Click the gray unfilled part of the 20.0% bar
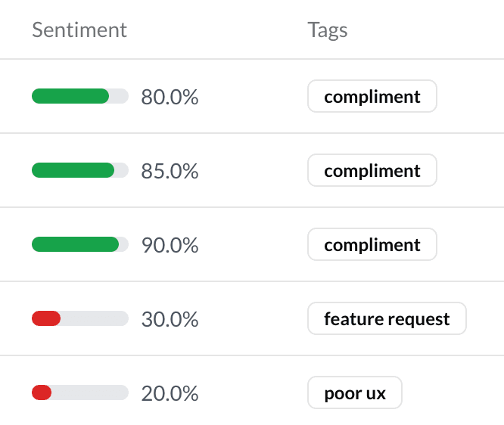 point(89,393)
